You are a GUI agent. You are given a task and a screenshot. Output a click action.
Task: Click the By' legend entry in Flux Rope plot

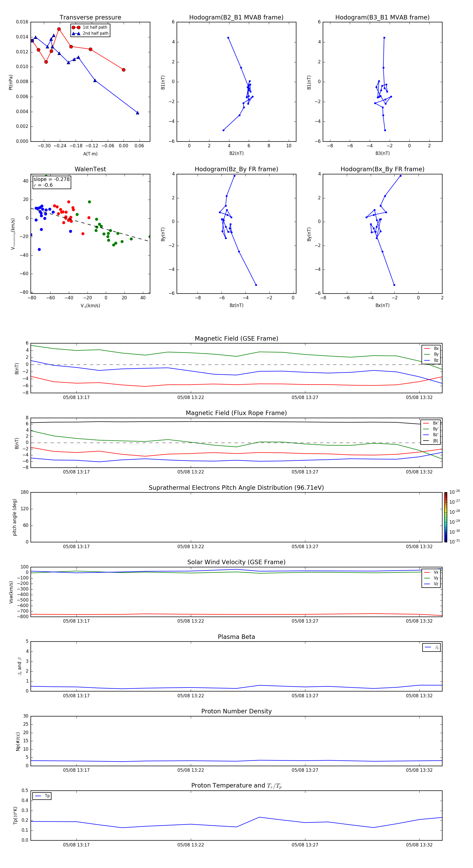(x=431, y=429)
